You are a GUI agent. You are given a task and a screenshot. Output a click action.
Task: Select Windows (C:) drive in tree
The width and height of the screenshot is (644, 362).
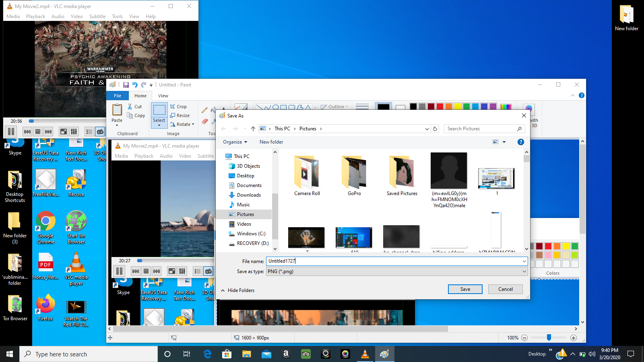pos(251,234)
